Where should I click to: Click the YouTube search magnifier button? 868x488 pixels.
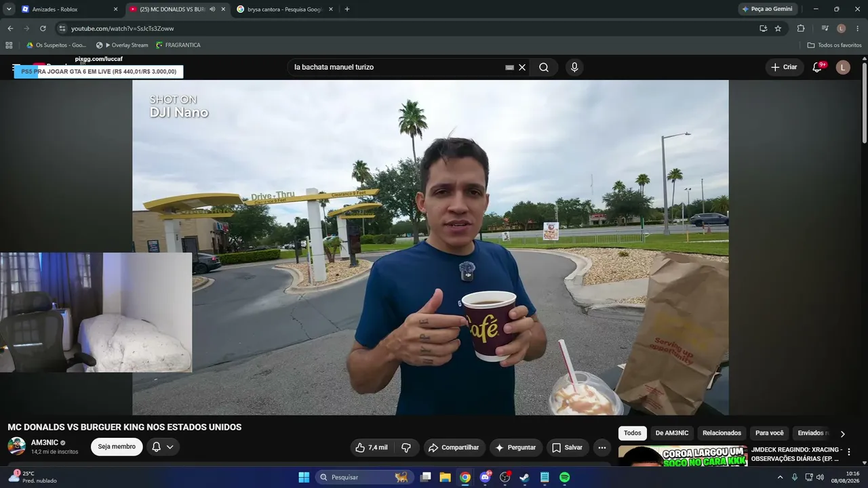point(544,68)
